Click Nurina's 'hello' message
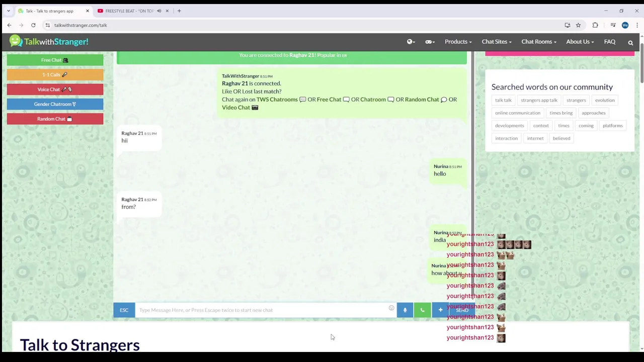This screenshot has width=644, height=362. (x=447, y=170)
